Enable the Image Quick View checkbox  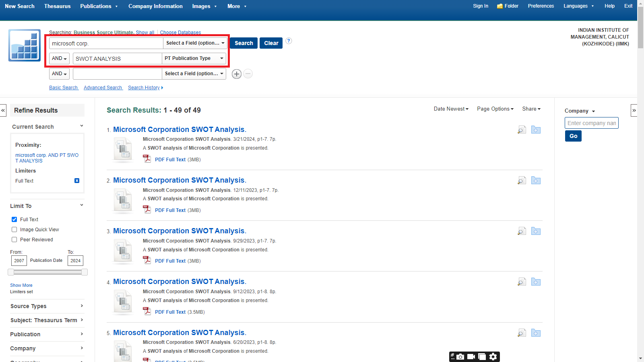pyautogui.click(x=14, y=230)
